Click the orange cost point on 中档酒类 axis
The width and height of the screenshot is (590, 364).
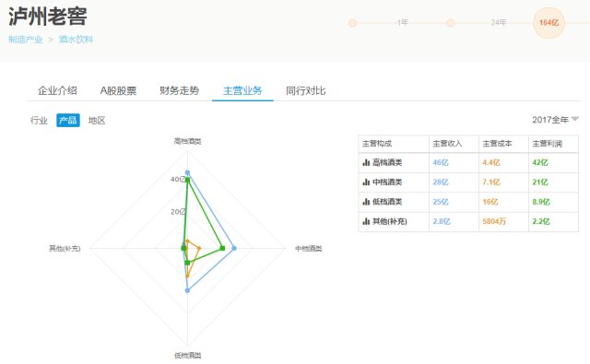[x=199, y=248]
